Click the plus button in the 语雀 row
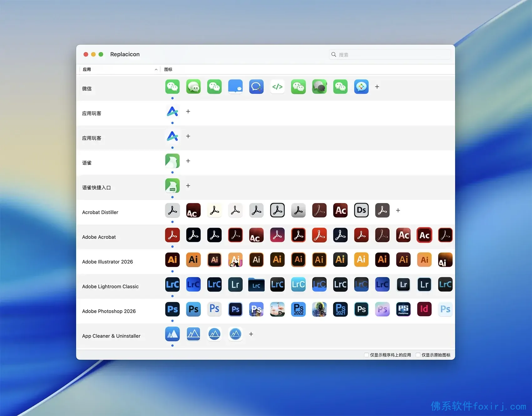This screenshot has height=416, width=532. tap(188, 161)
